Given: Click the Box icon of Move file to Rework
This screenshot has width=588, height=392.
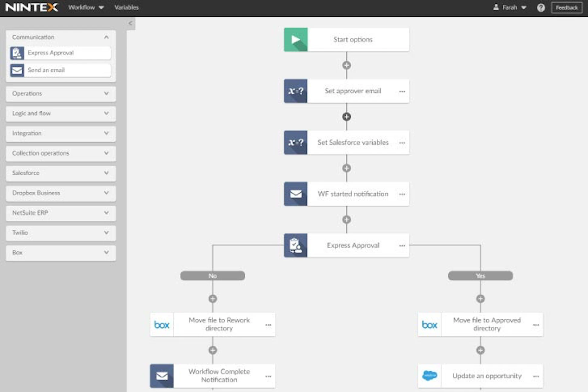Looking at the screenshot, I should pos(162,325).
